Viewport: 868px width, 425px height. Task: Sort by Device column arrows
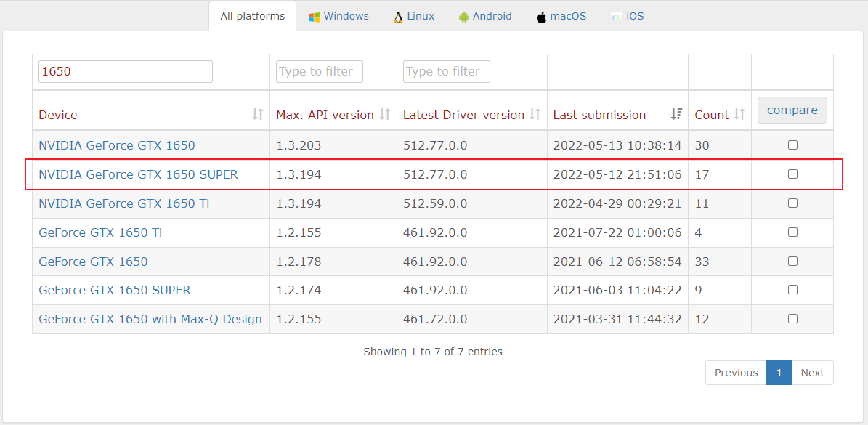(x=258, y=115)
